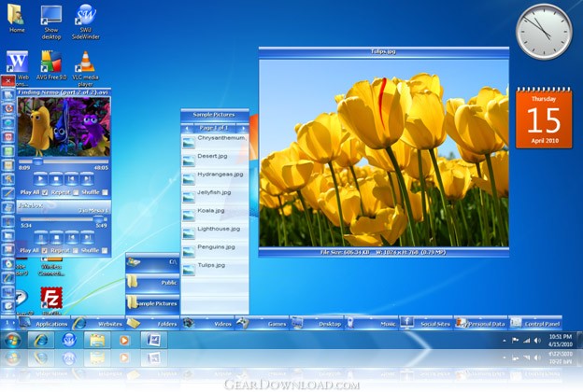Open Hydrangeas.jpg from Sample Pictures

pos(215,178)
